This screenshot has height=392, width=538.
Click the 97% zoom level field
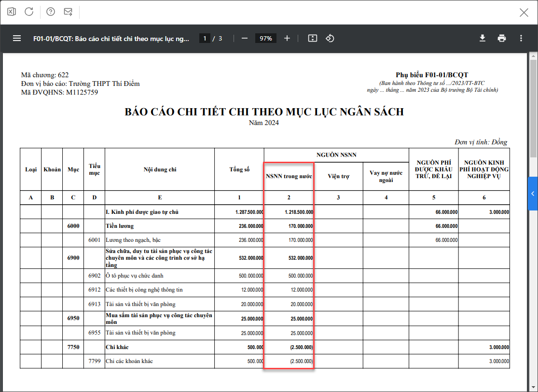(265, 38)
